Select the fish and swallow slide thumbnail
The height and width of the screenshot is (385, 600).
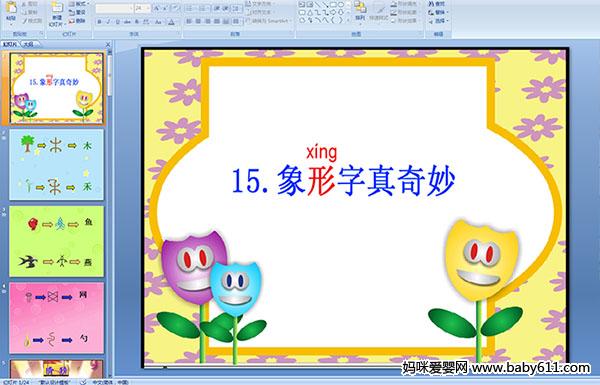point(56,241)
